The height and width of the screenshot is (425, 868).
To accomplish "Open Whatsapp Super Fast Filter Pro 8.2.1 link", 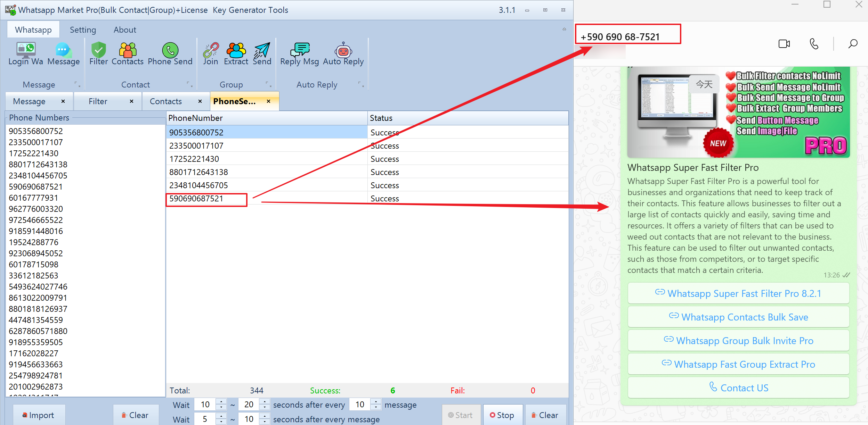I will click(x=738, y=293).
